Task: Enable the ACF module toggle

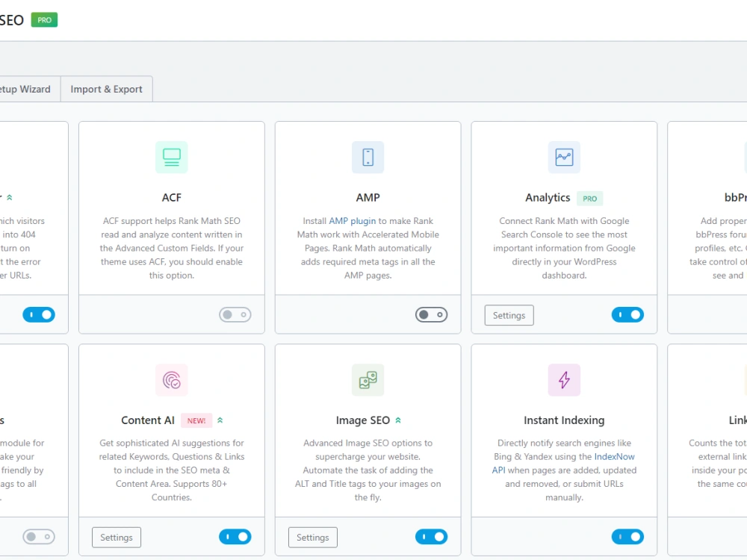Action: point(235,315)
